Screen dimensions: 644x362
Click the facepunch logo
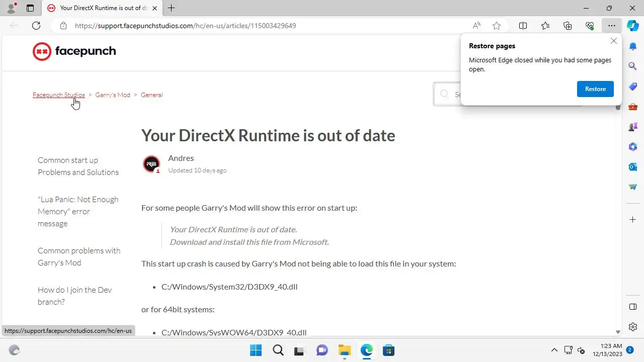[74, 51]
